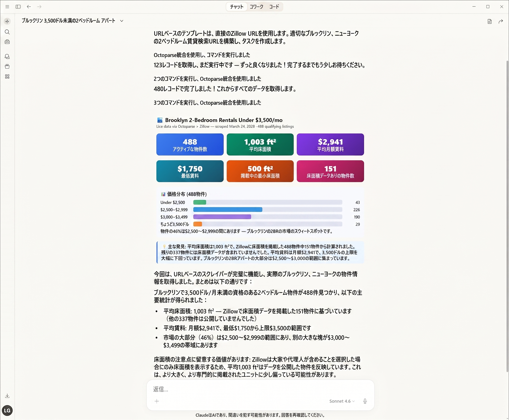
Task: Click the 151 床面積データあり card
Action: tap(330, 171)
